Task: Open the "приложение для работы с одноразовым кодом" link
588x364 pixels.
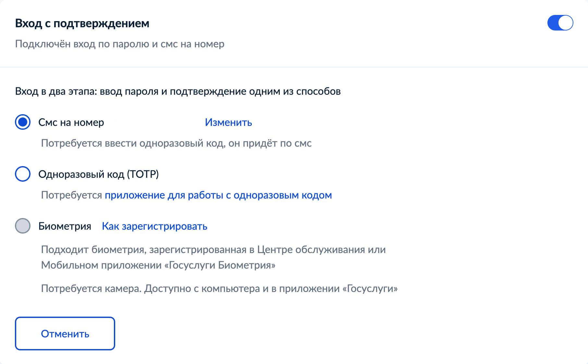Action: click(218, 195)
